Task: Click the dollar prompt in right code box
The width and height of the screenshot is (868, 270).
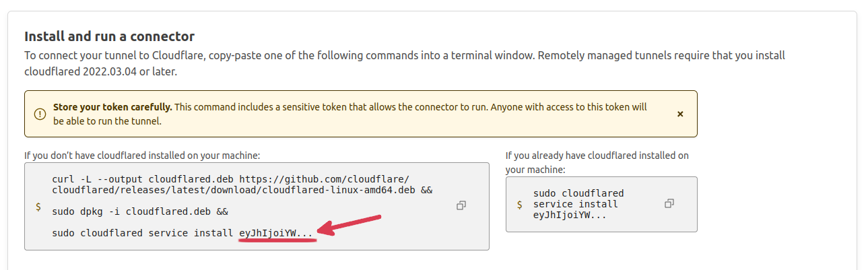Action: click(x=519, y=205)
